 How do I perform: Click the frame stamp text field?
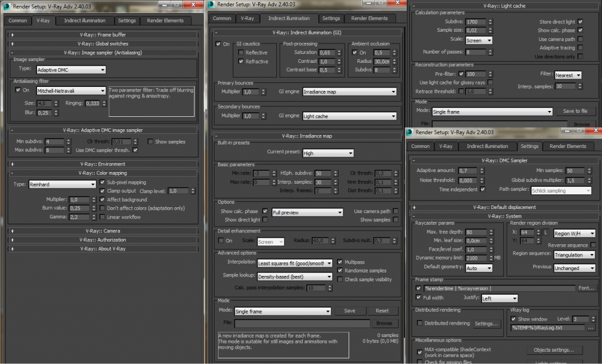(500, 288)
